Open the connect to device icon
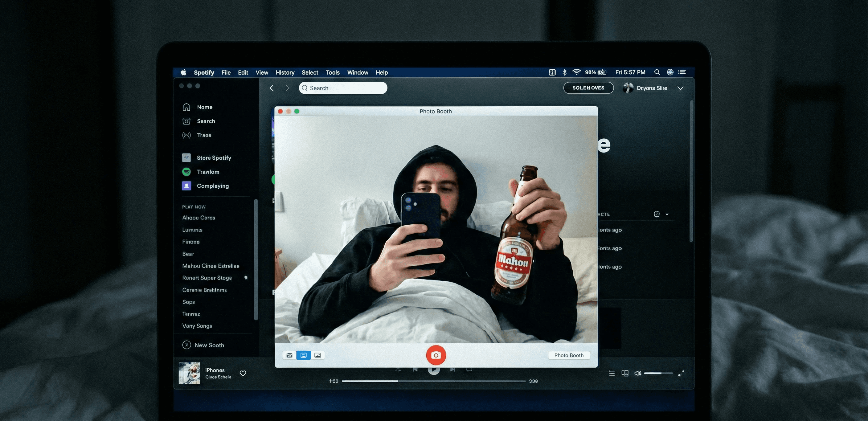 pos(625,373)
